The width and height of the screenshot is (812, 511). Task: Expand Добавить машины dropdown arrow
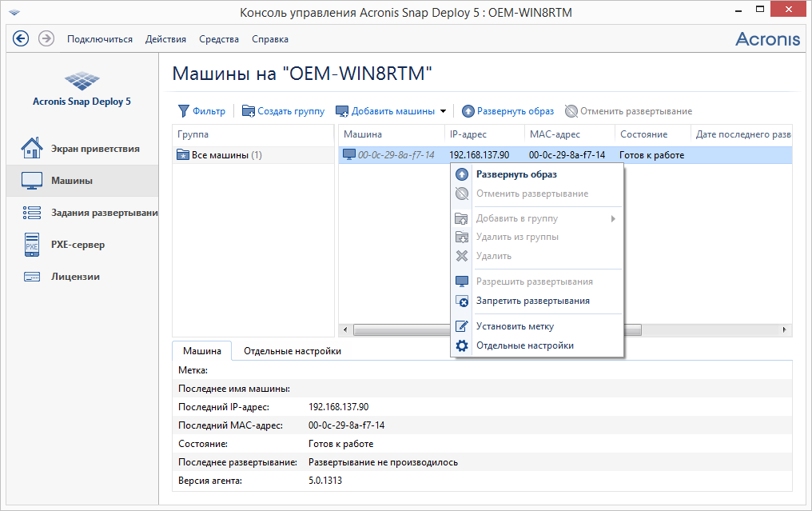444,111
